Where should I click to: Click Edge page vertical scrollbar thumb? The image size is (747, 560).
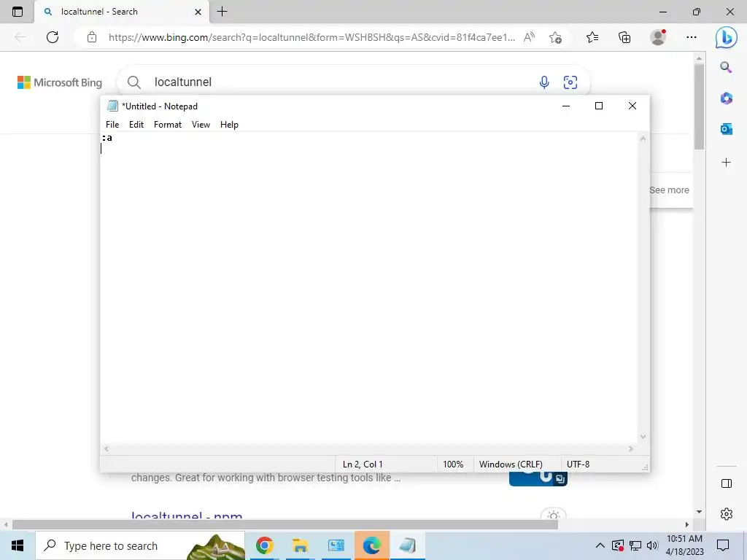coord(699,106)
